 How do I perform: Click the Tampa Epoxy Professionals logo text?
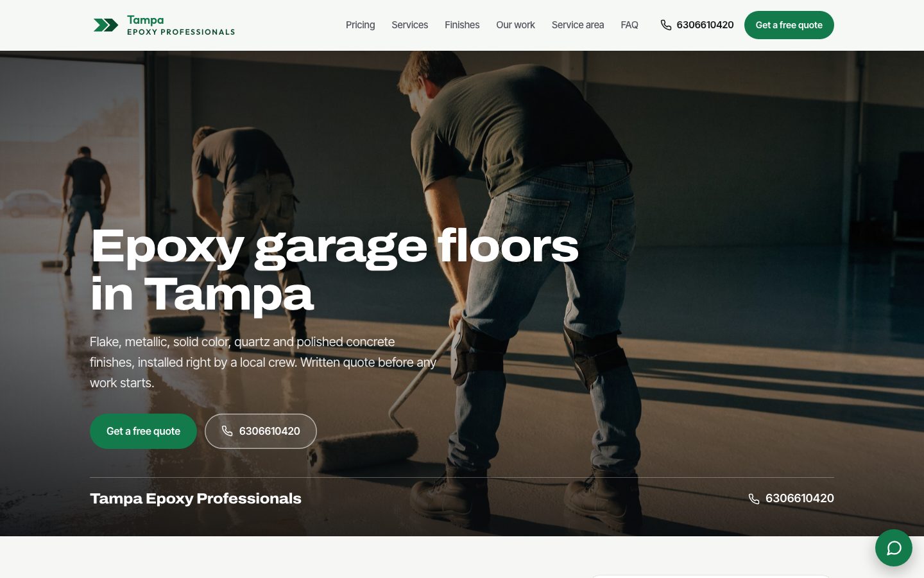pyautogui.click(x=181, y=25)
